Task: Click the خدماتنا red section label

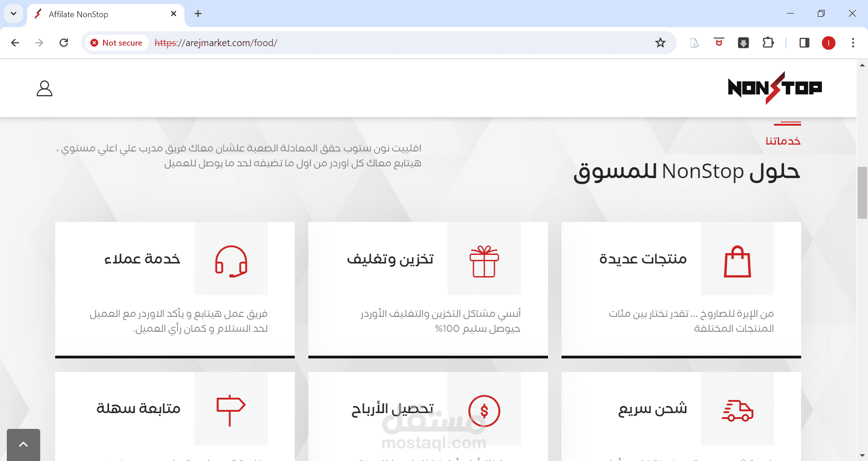Action: [783, 141]
